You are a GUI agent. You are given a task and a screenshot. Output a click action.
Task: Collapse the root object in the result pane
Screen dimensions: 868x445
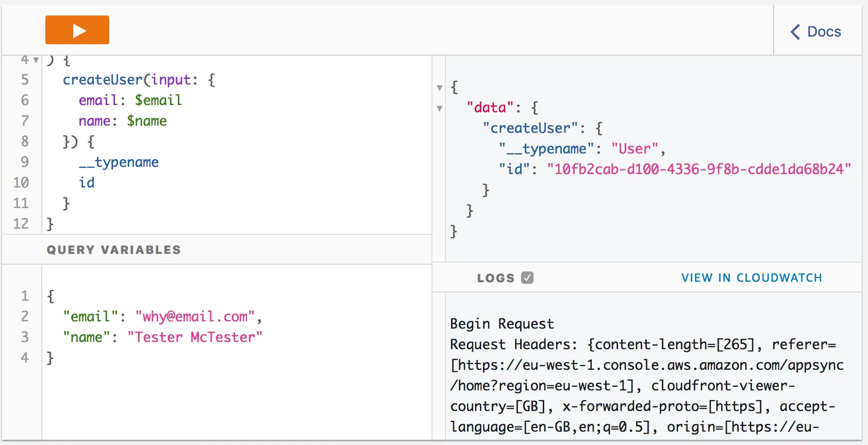pyautogui.click(x=440, y=88)
